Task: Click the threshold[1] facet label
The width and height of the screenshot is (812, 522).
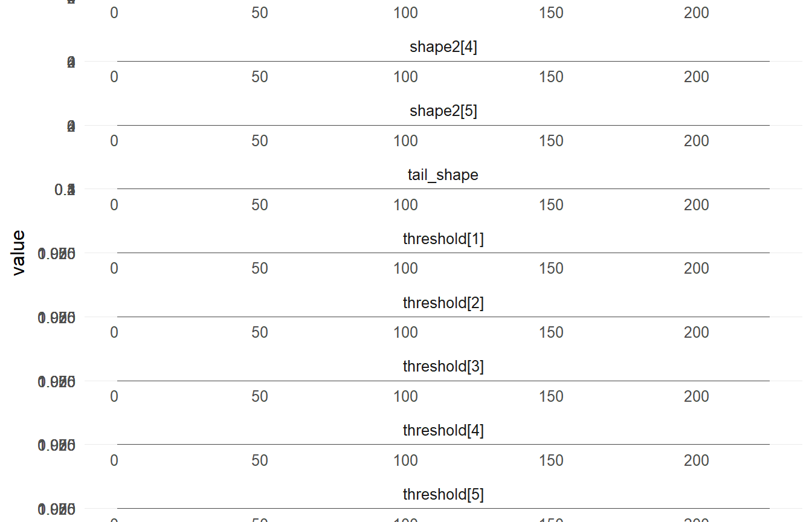Action: click(443, 239)
